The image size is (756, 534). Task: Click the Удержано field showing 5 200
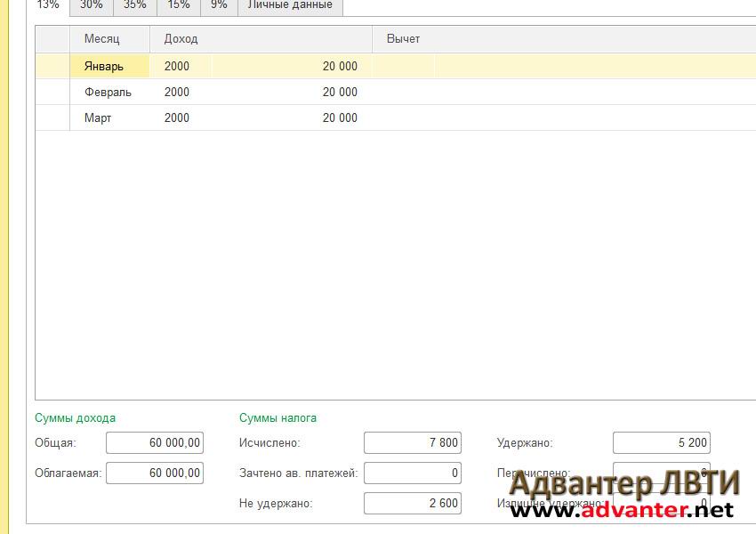662,443
